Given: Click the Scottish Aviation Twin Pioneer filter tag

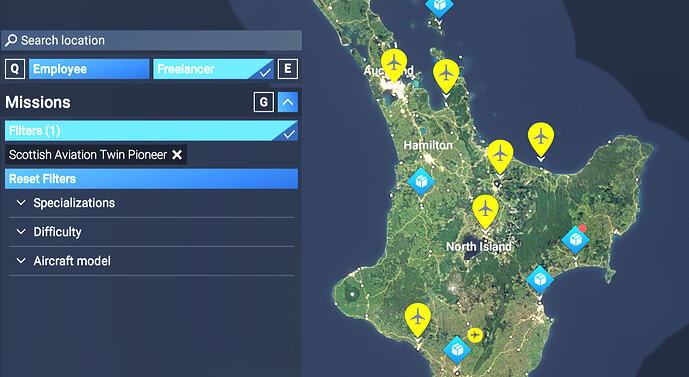Looking at the screenshot, I should tap(96, 155).
